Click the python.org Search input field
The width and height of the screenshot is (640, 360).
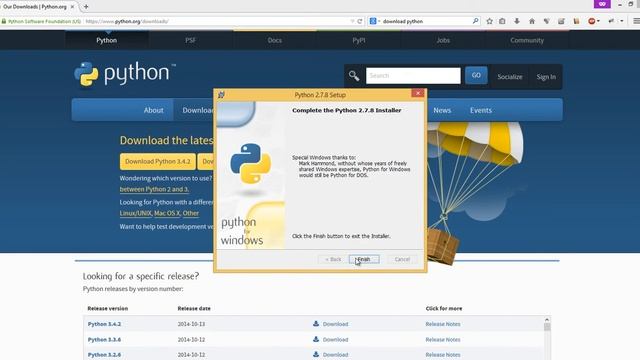(413, 76)
